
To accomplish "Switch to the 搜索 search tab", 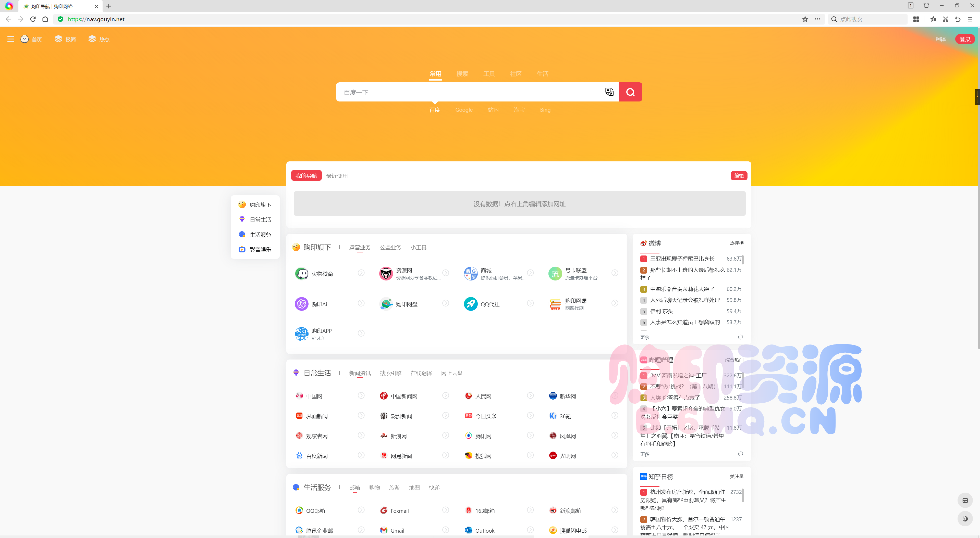I will pos(462,74).
